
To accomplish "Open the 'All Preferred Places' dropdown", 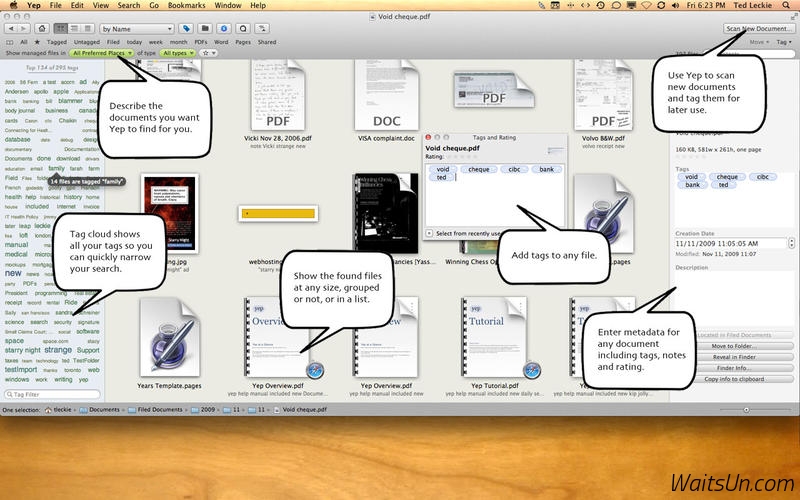I will point(101,53).
